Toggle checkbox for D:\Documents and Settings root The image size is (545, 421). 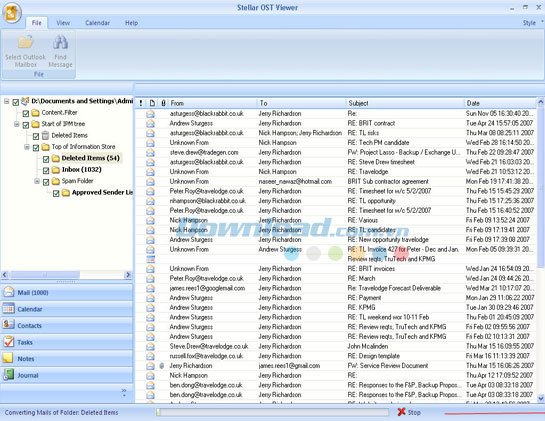16,102
